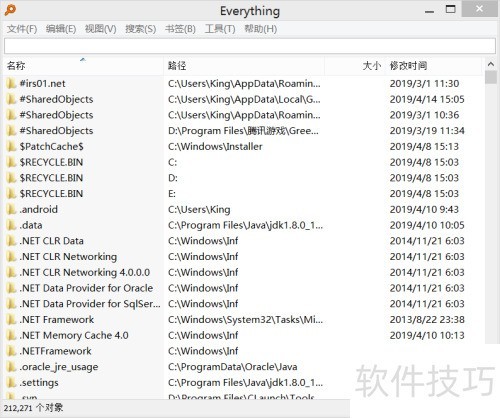Click the $PatchCache$ name text
Viewport: 500px width, 418px height.
[51, 146]
